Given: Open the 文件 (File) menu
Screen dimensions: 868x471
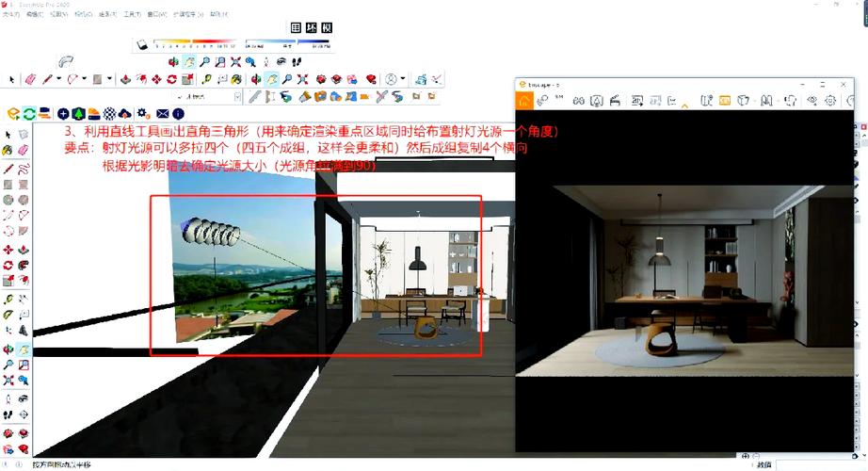Looking at the screenshot, I should [10, 14].
